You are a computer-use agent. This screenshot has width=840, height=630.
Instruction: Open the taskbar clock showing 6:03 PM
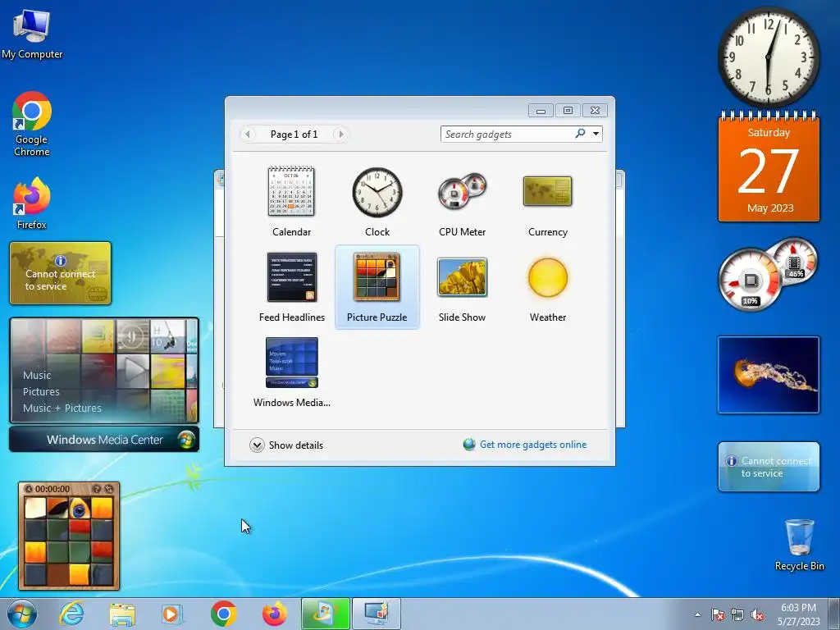pyautogui.click(x=798, y=614)
